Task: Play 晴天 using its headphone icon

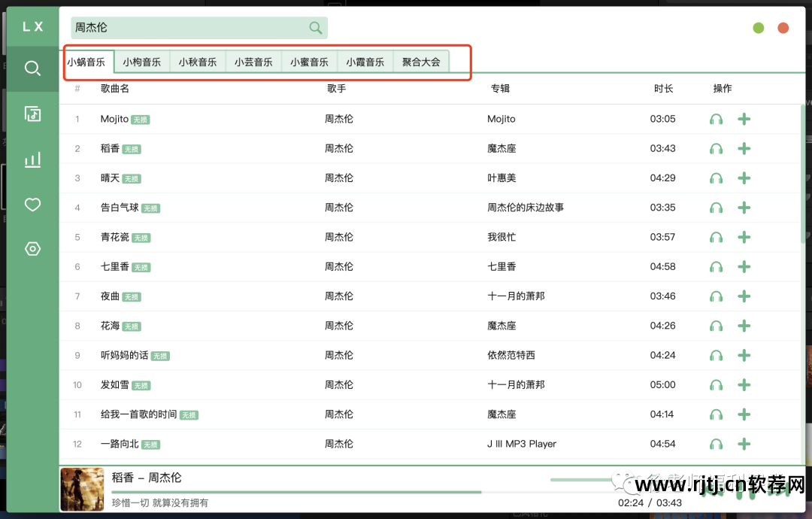Action: tap(715, 178)
